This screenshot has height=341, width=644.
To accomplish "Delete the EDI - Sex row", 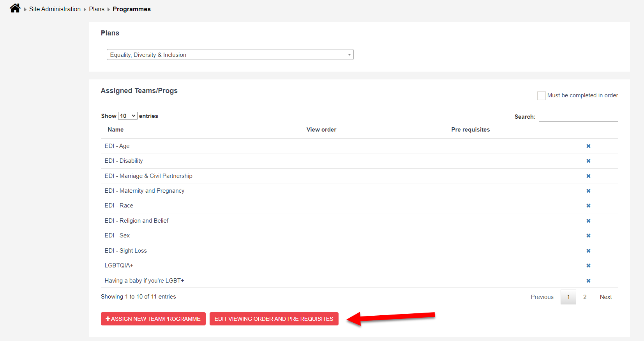I will point(588,236).
